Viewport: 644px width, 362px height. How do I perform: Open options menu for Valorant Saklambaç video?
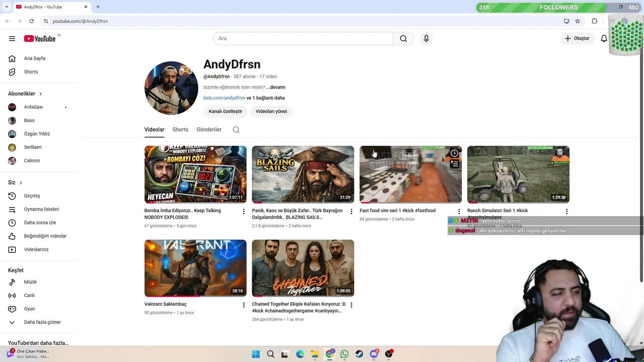pyautogui.click(x=244, y=305)
